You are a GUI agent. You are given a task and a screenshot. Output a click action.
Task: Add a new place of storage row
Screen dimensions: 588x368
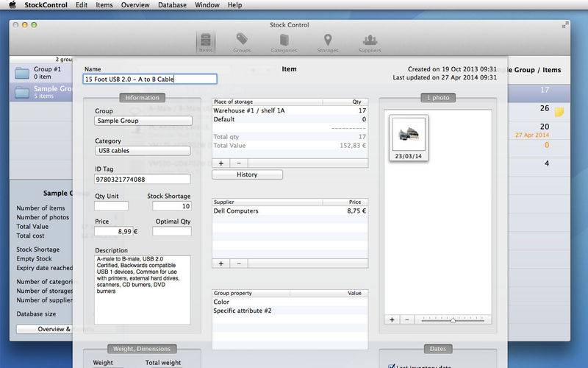tap(221, 163)
